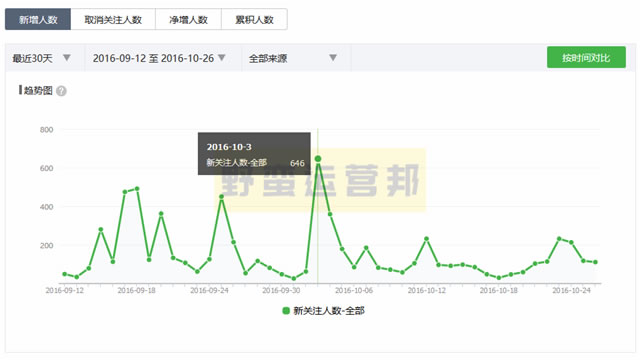The height and width of the screenshot is (360, 640).
Task: Click the 趋势图 section heading
Action: (38, 91)
